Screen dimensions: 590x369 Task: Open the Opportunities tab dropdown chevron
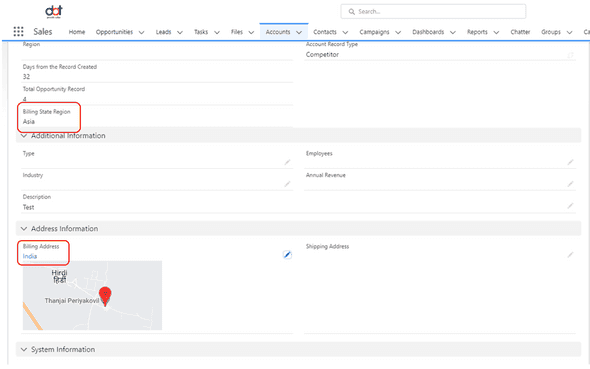tap(141, 32)
